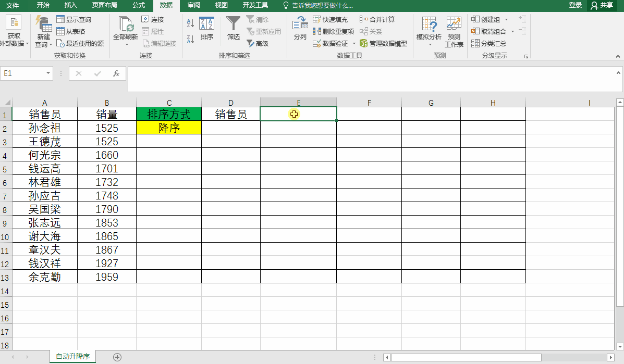The width and height of the screenshot is (624, 364).
Task: Expand the Refresh All dropdown arrow
Action: pyautogui.click(x=127, y=44)
